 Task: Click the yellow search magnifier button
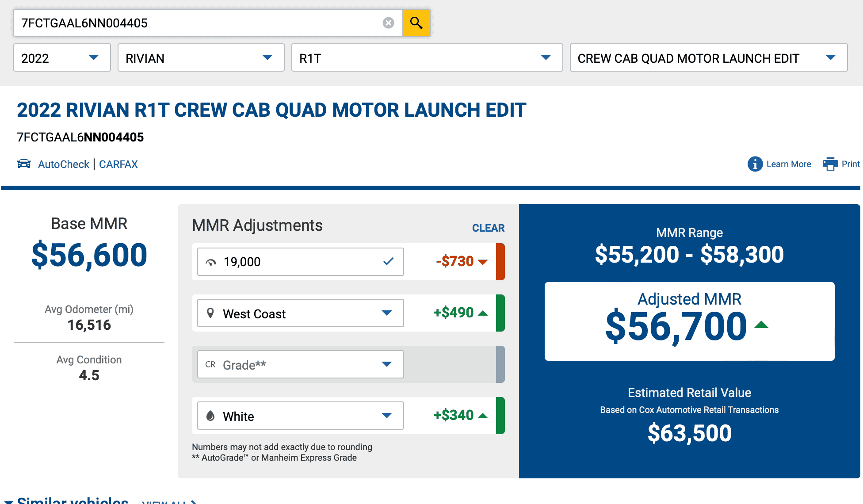coord(416,23)
